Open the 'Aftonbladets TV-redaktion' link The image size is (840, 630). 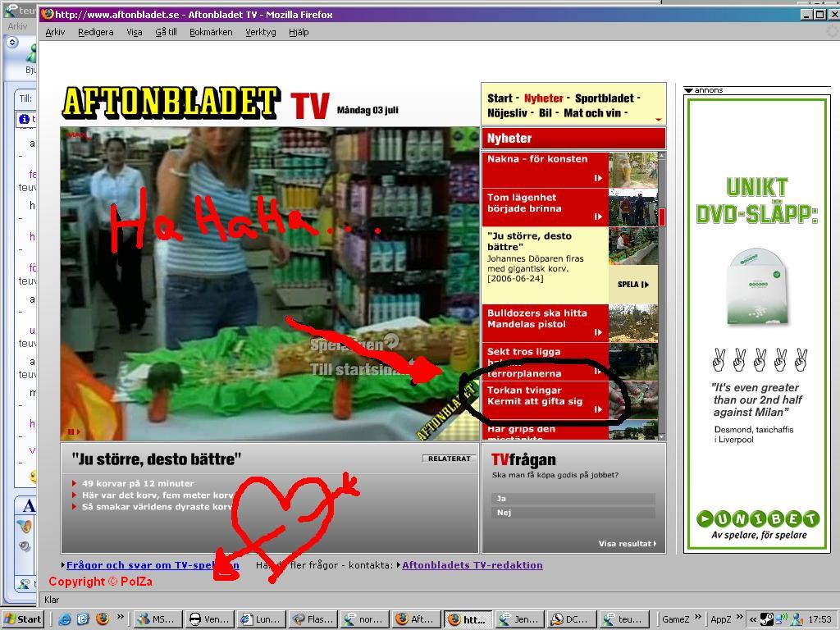coord(472,565)
